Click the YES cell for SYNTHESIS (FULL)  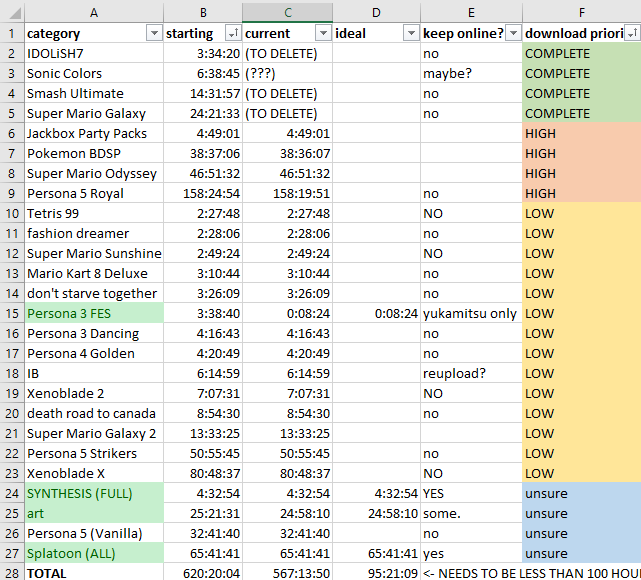pos(471,494)
